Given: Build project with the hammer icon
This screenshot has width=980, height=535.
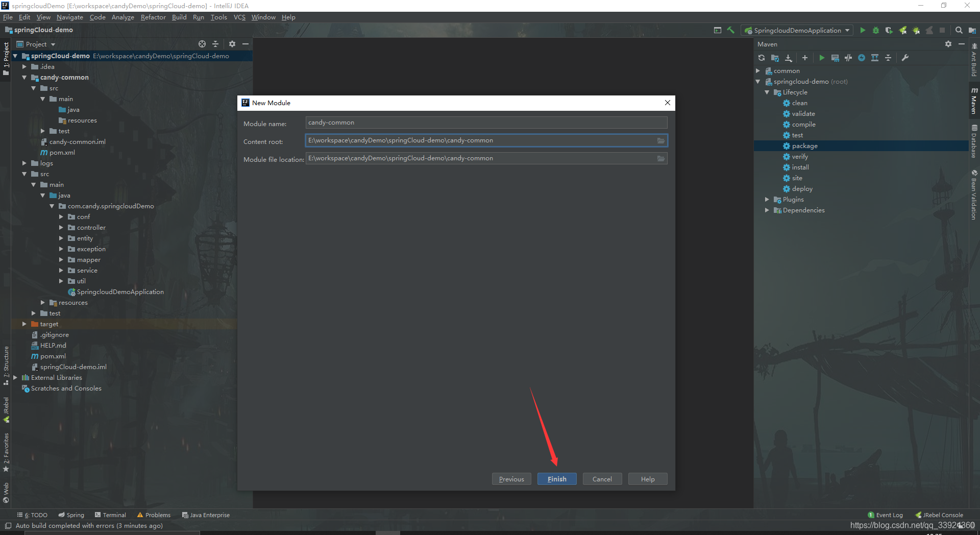Looking at the screenshot, I should click(x=731, y=30).
